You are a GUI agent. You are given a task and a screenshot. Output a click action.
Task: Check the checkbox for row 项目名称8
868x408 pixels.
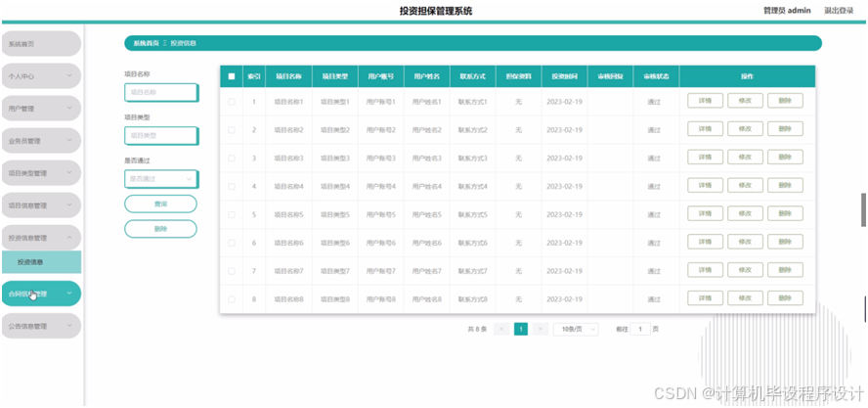[x=232, y=299]
